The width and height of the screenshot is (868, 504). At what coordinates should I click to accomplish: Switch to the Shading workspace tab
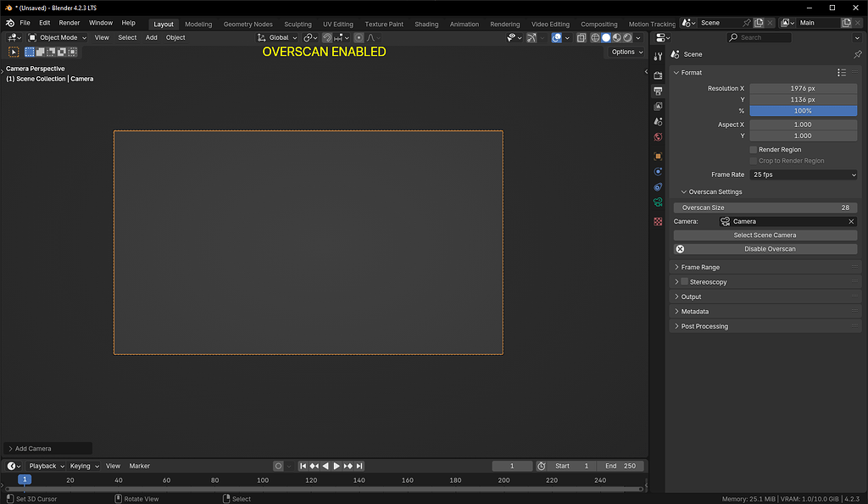[x=426, y=24]
